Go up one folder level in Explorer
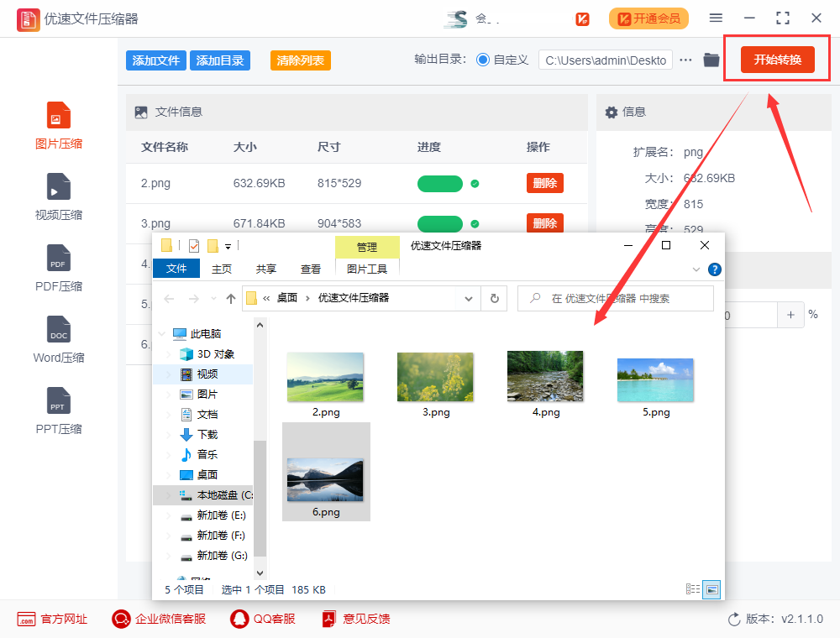The height and width of the screenshot is (638, 840). coord(231,299)
